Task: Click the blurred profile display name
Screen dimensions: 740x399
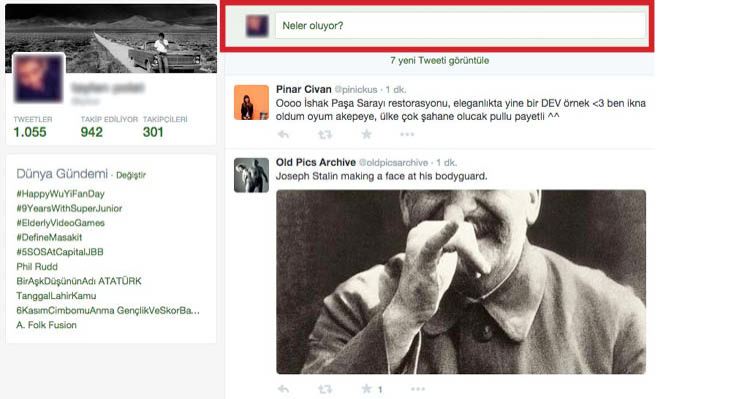Action: [x=108, y=88]
